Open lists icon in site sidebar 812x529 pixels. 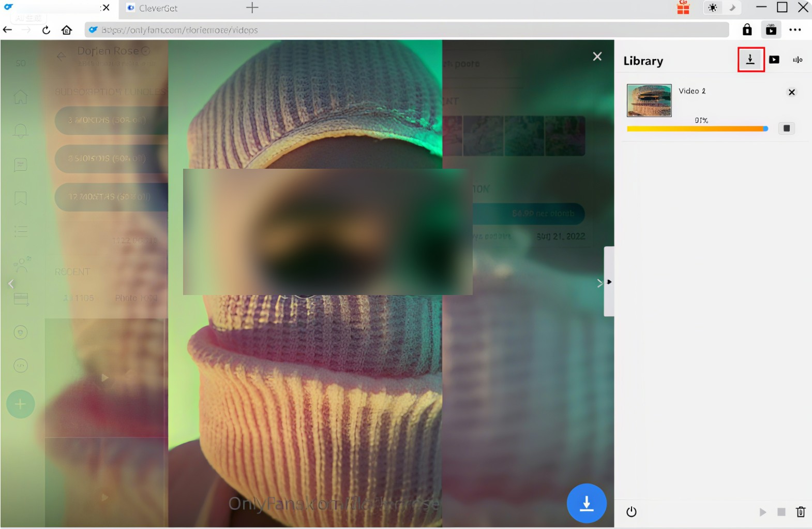(21, 231)
